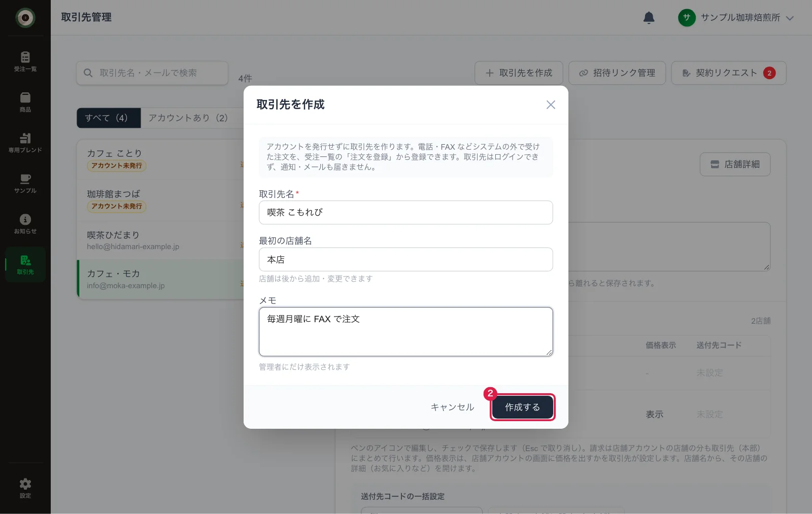
Task: Click the 送付先コード column header
Action: (719, 345)
